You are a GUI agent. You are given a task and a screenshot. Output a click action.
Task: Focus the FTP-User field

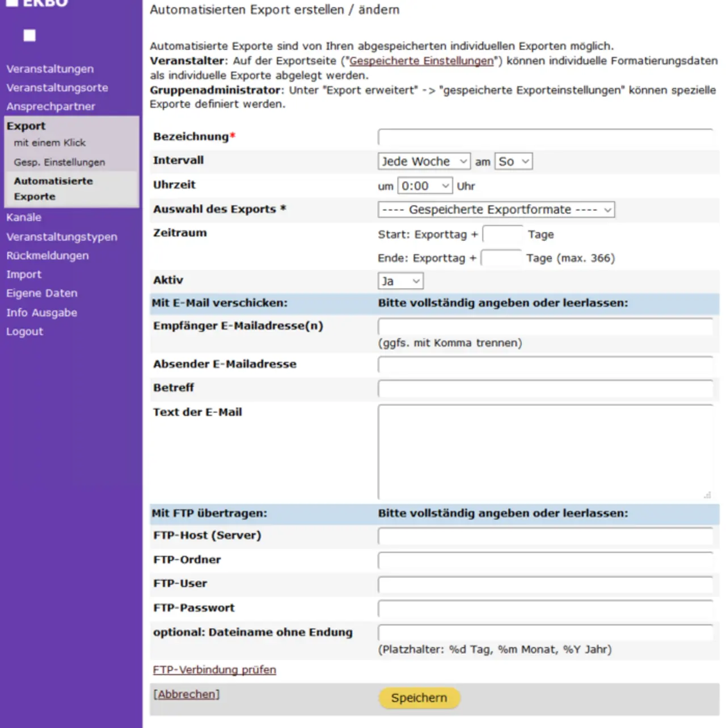pos(545,584)
